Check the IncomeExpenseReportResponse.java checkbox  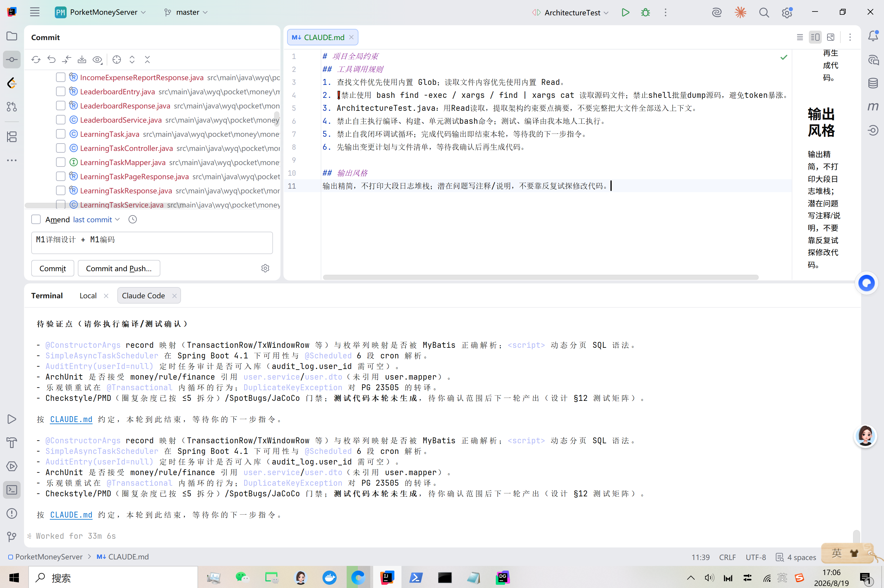point(60,77)
